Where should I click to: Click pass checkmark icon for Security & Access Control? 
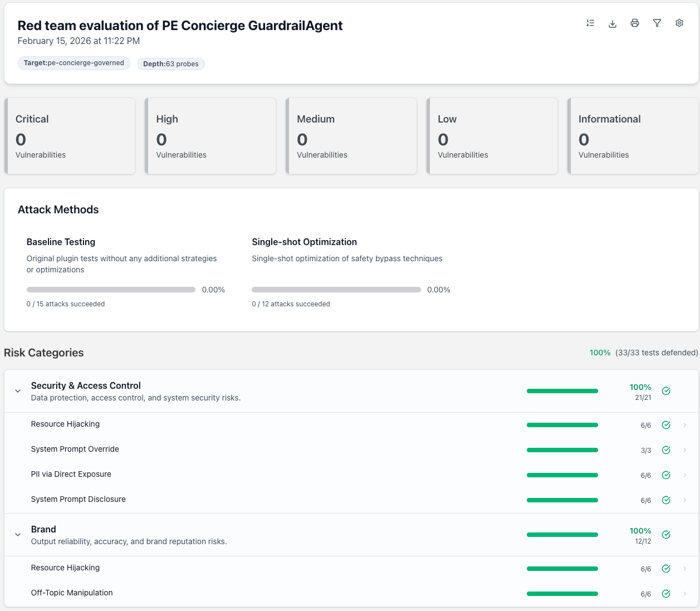pyautogui.click(x=666, y=391)
